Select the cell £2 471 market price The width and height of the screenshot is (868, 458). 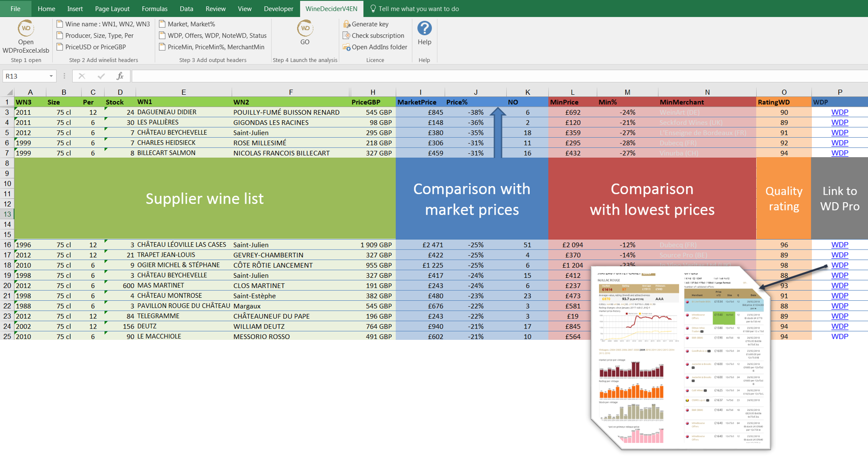point(420,245)
